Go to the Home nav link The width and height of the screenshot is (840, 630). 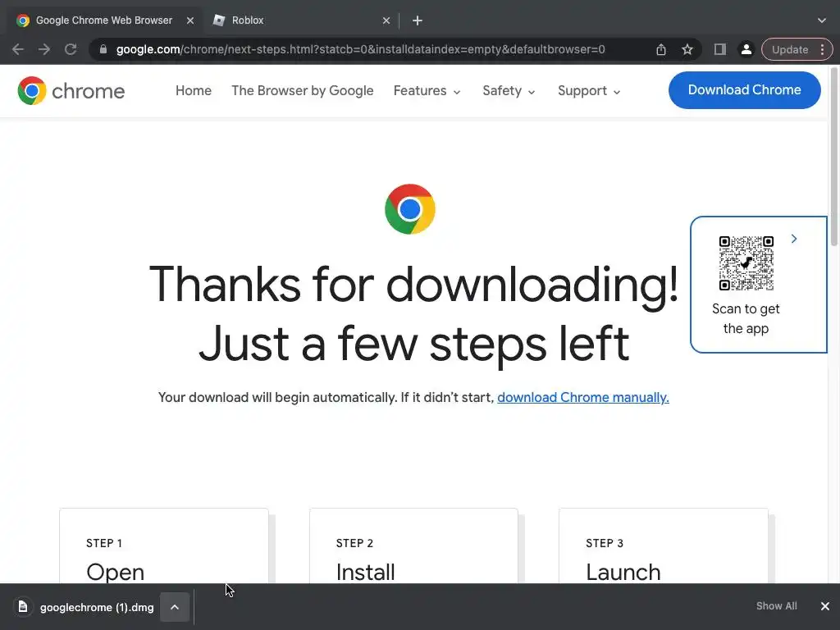(x=194, y=90)
